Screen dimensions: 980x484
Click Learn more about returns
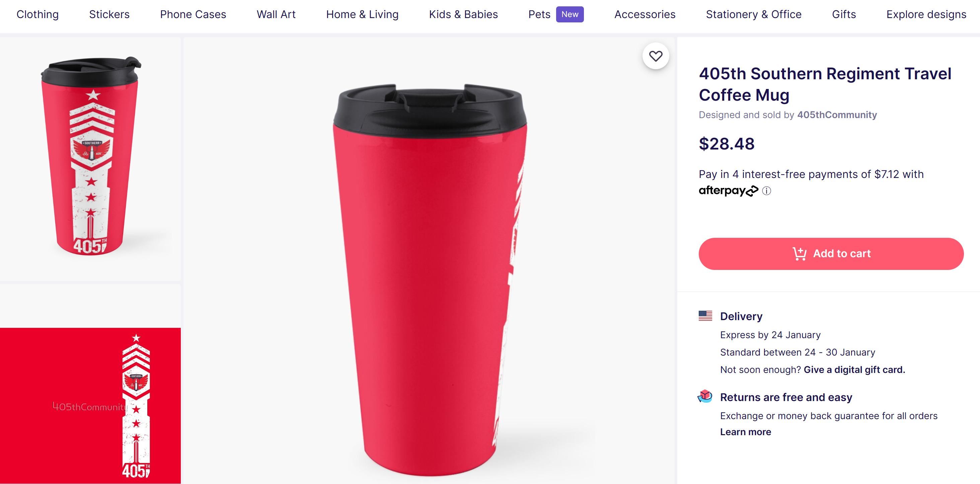[745, 432]
